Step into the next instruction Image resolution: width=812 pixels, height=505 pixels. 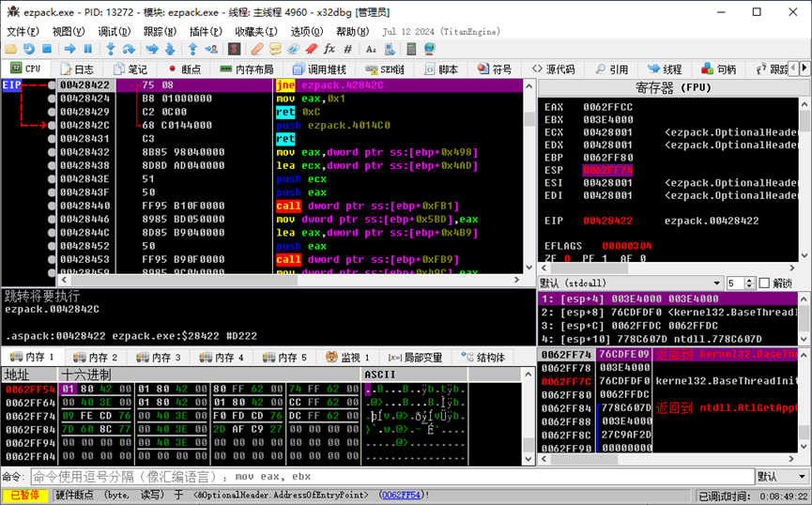(111, 49)
